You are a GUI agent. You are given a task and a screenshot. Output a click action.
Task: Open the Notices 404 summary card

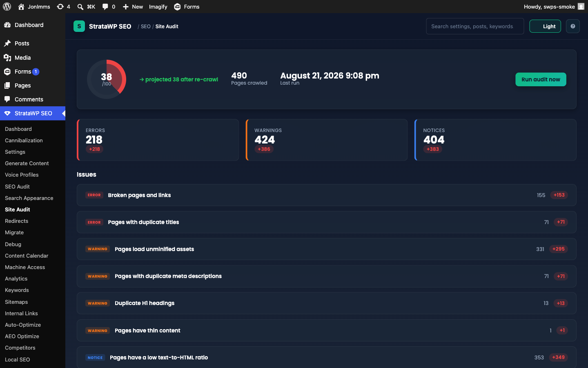(x=495, y=140)
